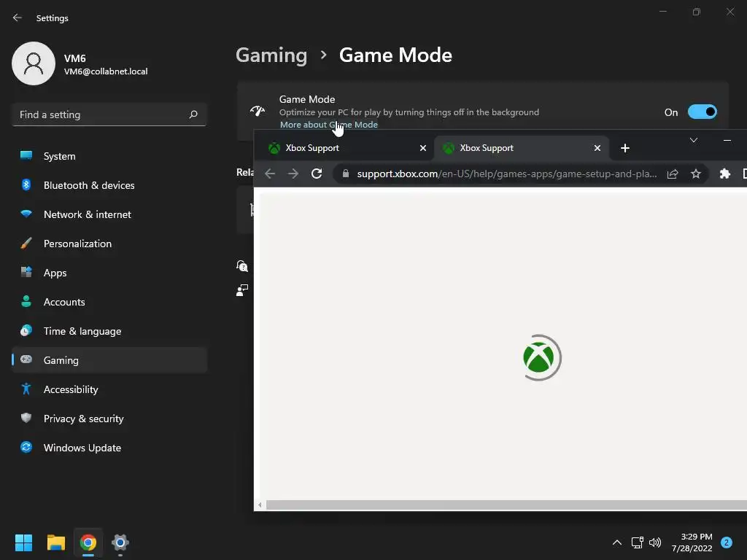This screenshot has height=560, width=747.
Task: Select the Gaming category in sidebar
Action: [x=109, y=360]
